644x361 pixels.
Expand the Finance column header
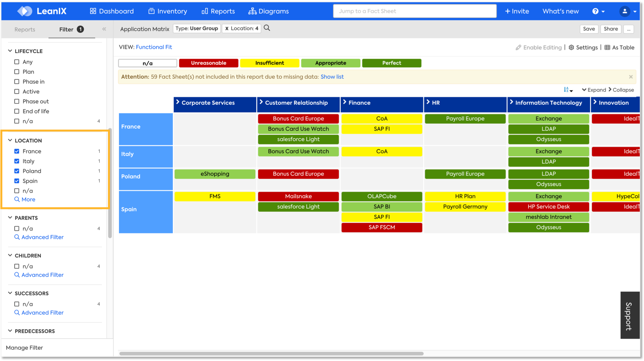[x=345, y=102]
